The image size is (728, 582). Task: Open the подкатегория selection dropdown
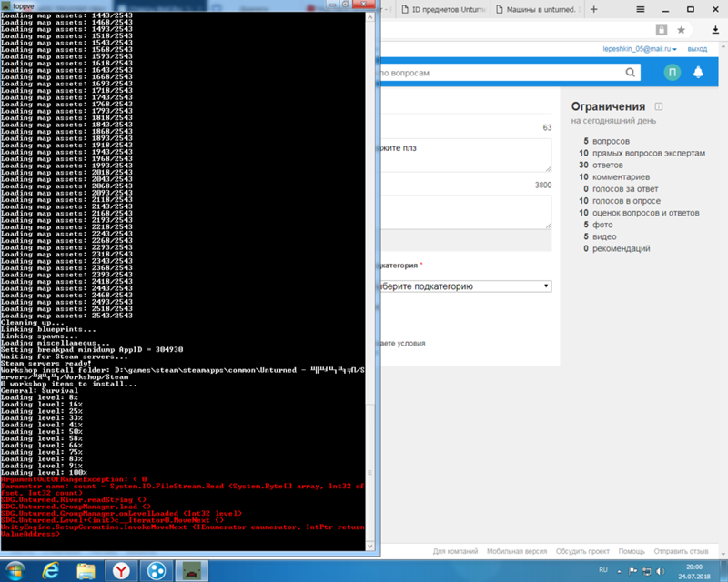pos(466,286)
